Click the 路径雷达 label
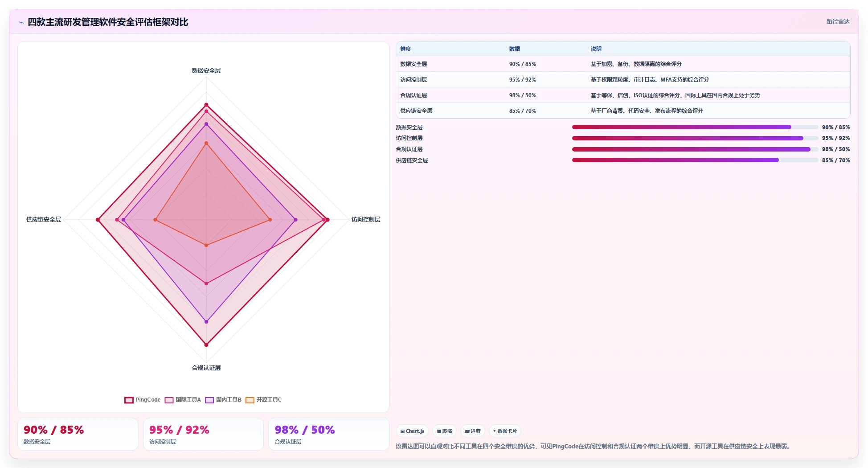The width and height of the screenshot is (868, 468). [x=838, y=21]
